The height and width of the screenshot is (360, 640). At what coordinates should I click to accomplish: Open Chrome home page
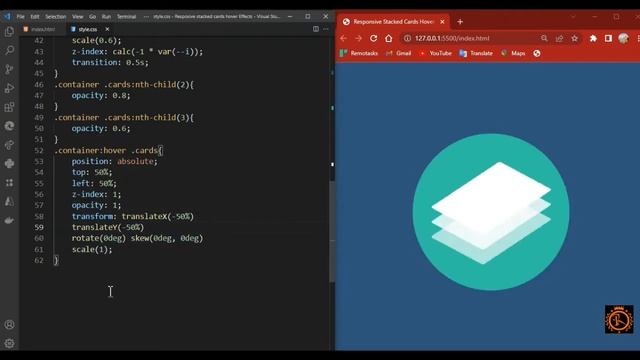coord(389,38)
